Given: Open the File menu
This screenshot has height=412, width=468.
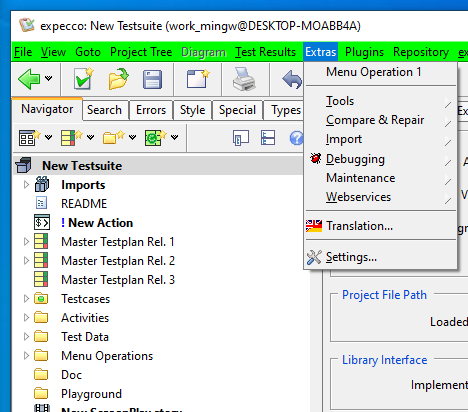Looking at the screenshot, I should pos(23,52).
